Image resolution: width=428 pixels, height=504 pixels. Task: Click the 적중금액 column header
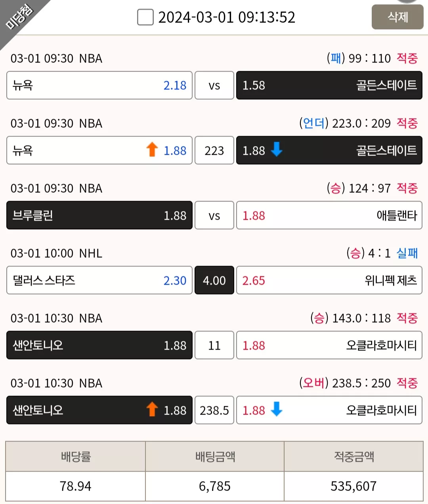353,456
